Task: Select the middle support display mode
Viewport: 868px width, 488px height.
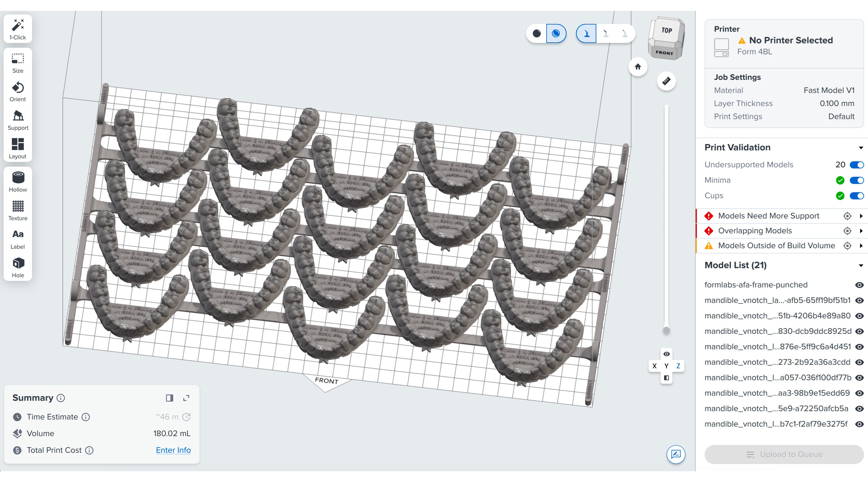Action: tap(606, 33)
